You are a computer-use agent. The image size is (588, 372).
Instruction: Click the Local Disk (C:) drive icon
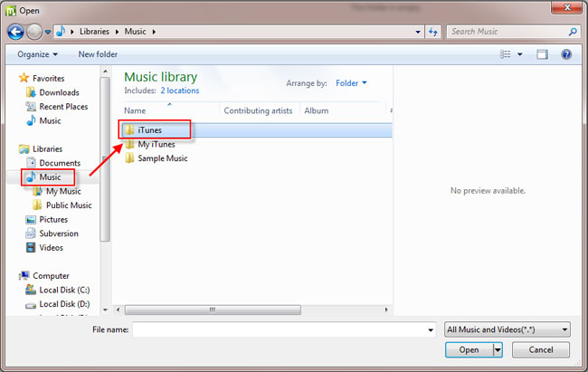click(x=31, y=290)
